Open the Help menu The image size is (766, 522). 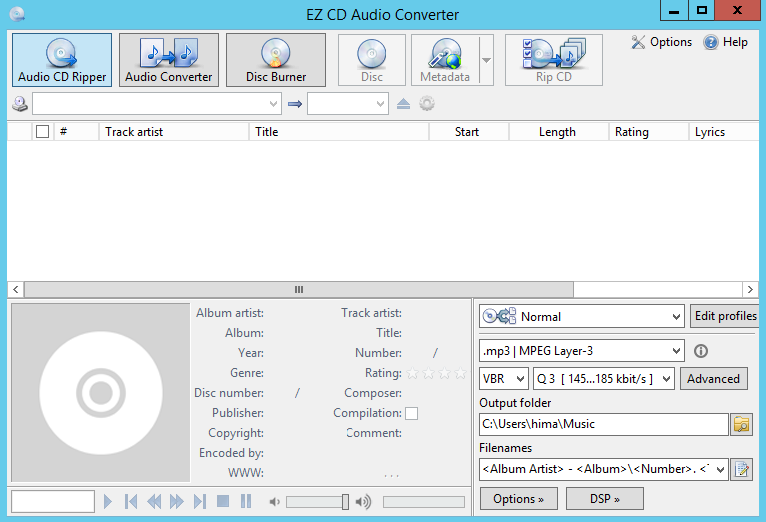[726, 42]
